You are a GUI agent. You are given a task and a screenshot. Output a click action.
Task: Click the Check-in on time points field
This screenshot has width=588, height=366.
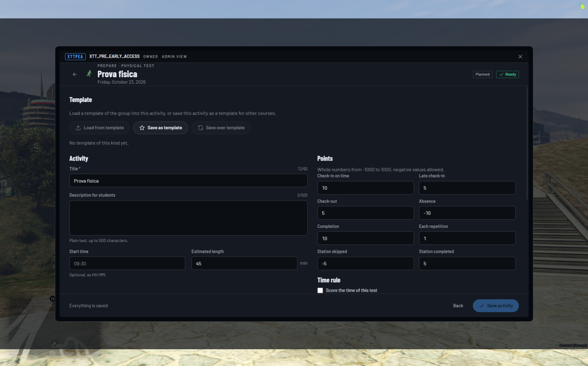point(365,188)
